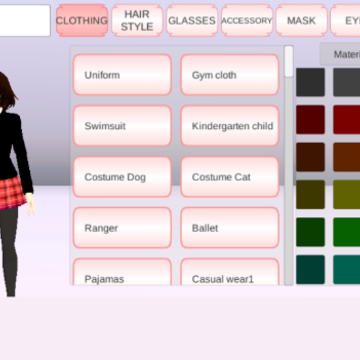Select the brighter green color swatch
The image size is (360, 360).
pyautogui.click(x=347, y=232)
